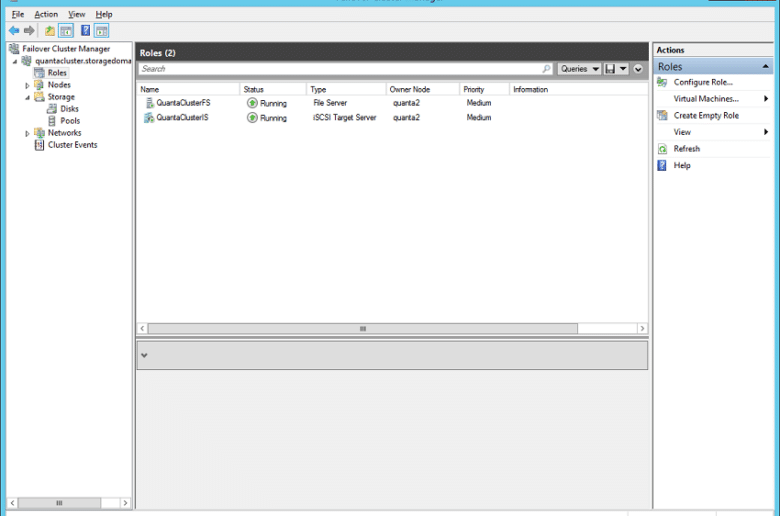780x516 pixels.
Task: Click the roles list horizontal scrollbar thumb
Action: pyautogui.click(x=363, y=328)
